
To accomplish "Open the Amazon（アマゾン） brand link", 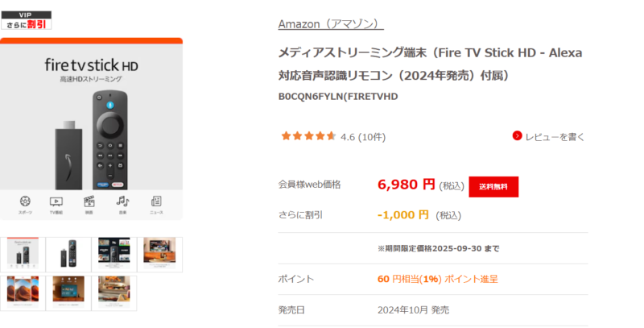I will (330, 23).
